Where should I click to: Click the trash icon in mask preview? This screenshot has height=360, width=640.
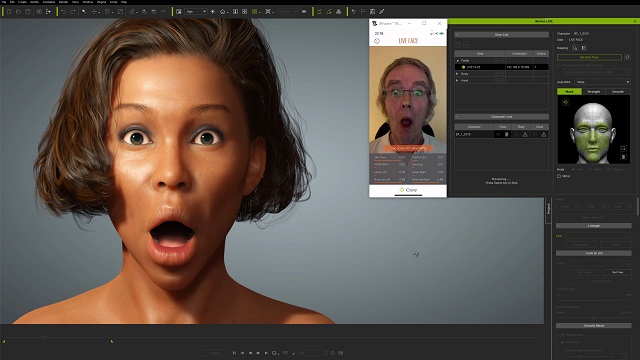pos(623,157)
